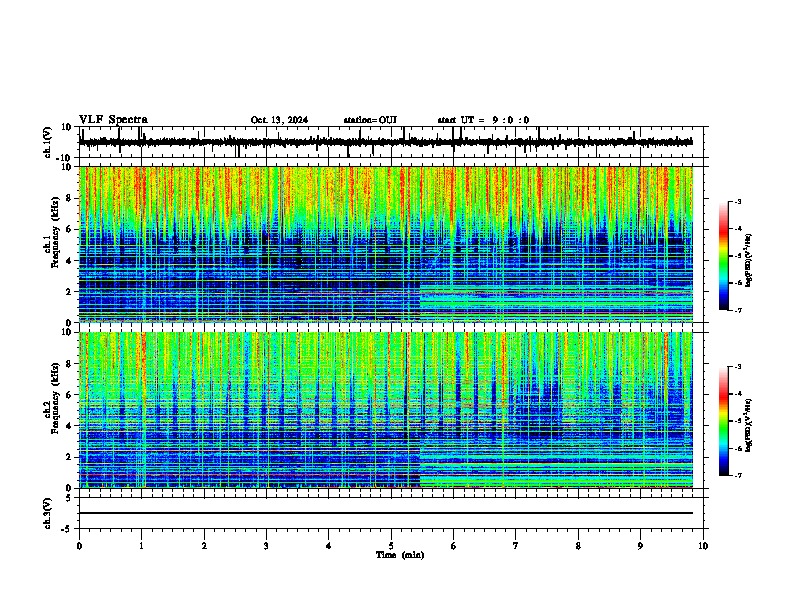Click the "0" tick on the time axis
Image resolution: width=792 pixels, height=612 pixels.
point(79,546)
